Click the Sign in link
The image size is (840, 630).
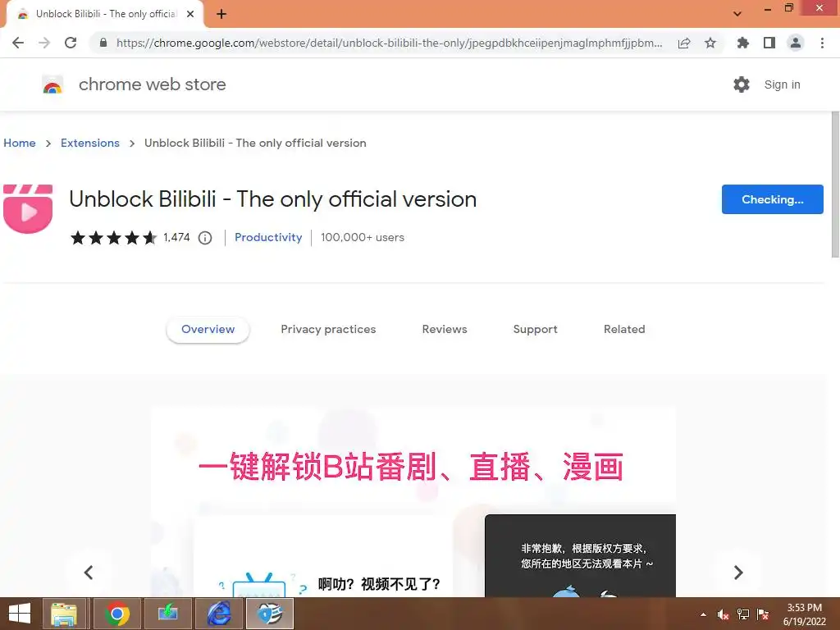(x=782, y=84)
